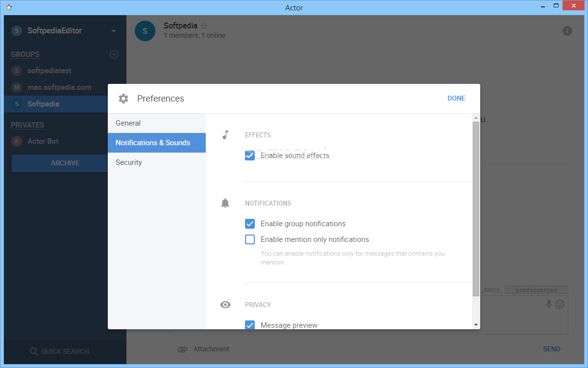
Task: Click the Attachment paperclip icon
Action: click(x=183, y=349)
